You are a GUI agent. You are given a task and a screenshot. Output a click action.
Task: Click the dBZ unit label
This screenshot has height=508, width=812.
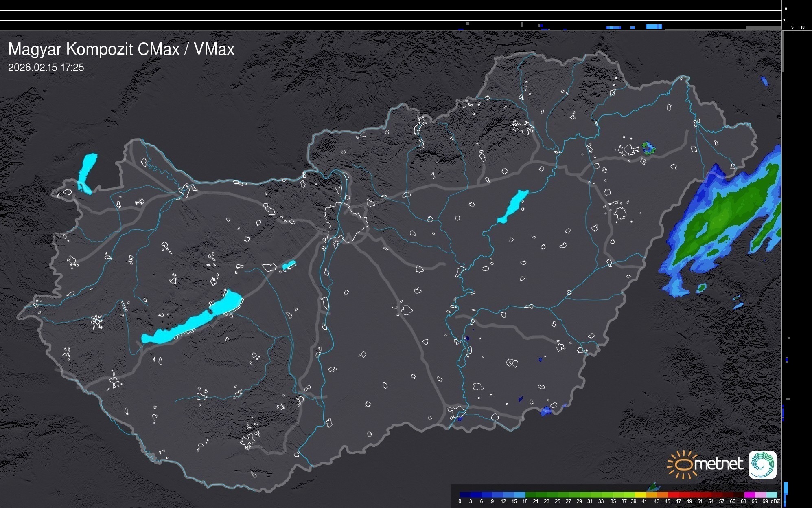click(775, 501)
